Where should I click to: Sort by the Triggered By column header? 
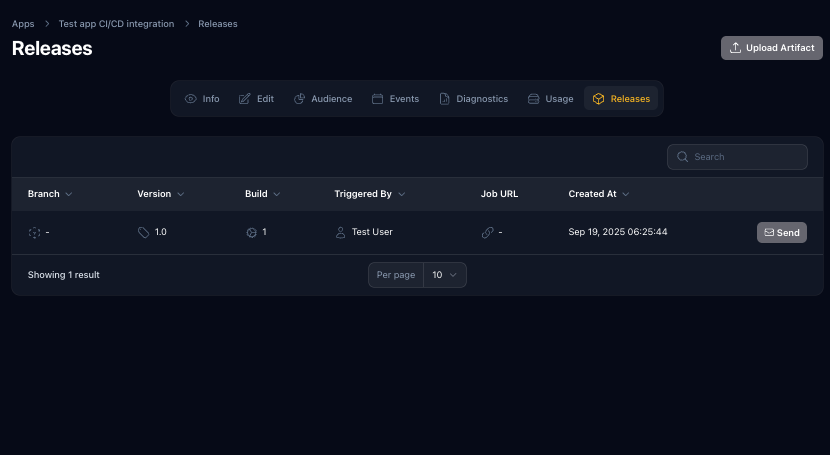point(369,194)
